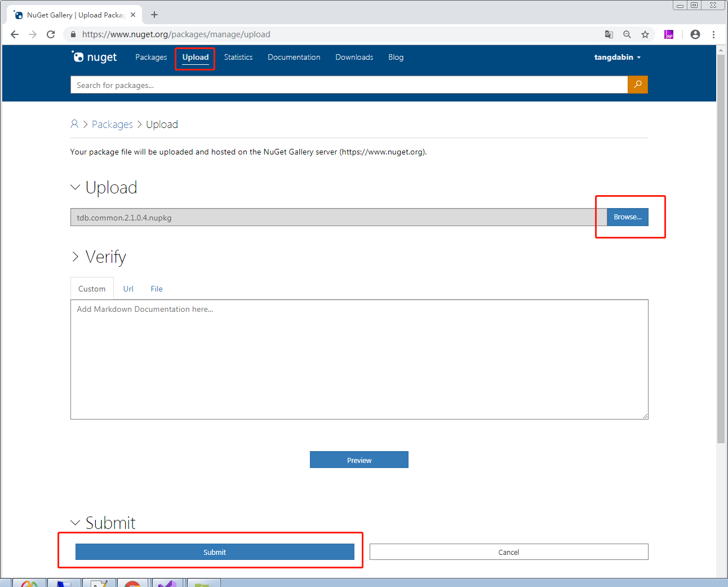
Task: Click into the Markdown Documentation text area
Action: click(359, 359)
